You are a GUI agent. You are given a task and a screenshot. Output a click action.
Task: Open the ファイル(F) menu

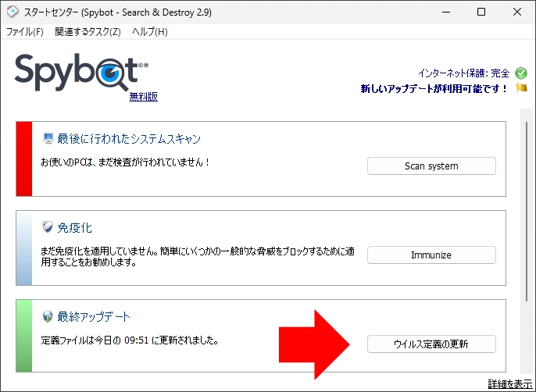[x=25, y=32]
